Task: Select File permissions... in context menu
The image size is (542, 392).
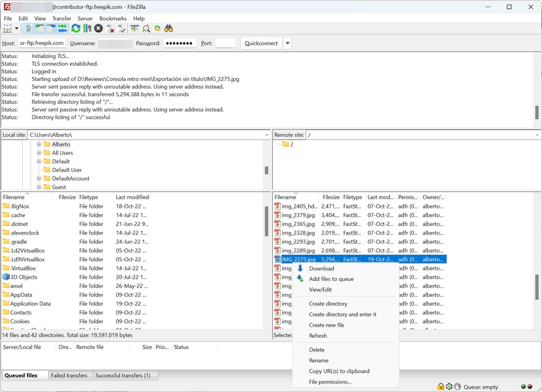Action: 330,382
